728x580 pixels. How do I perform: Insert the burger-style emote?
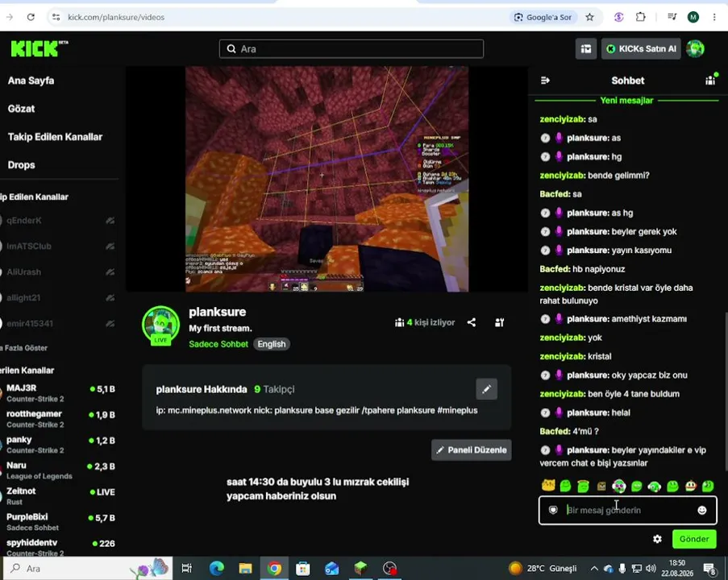[691, 486]
